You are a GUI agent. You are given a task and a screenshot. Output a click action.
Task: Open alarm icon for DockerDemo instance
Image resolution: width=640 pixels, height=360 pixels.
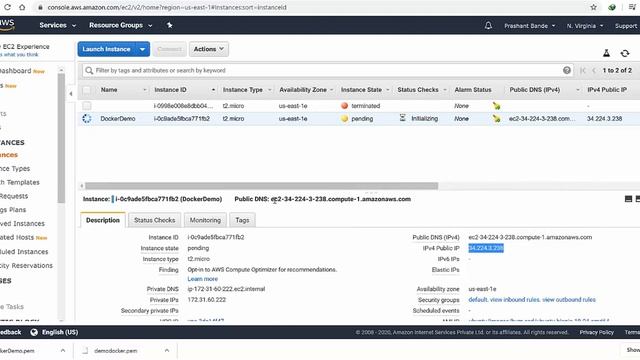coord(496,119)
